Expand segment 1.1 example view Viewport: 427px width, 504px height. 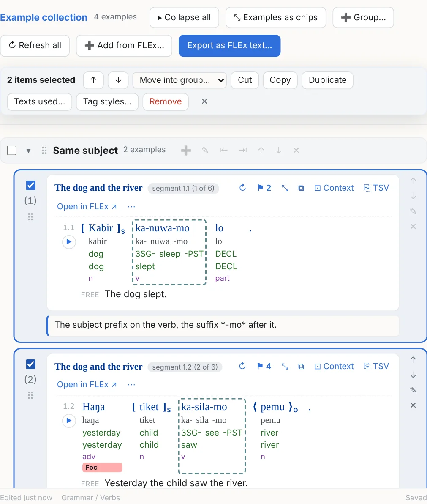pyautogui.click(x=285, y=188)
